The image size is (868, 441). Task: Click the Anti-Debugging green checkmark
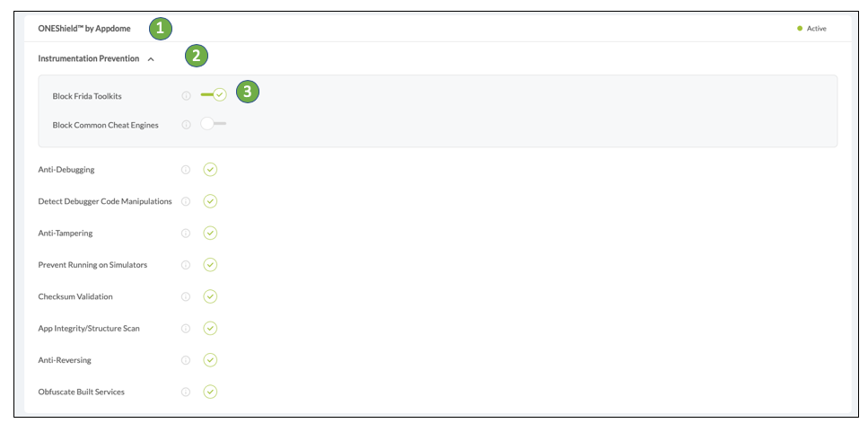click(x=210, y=170)
